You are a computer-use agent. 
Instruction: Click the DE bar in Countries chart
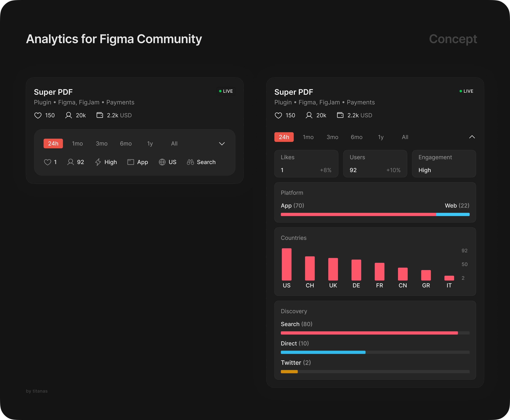click(356, 270)
